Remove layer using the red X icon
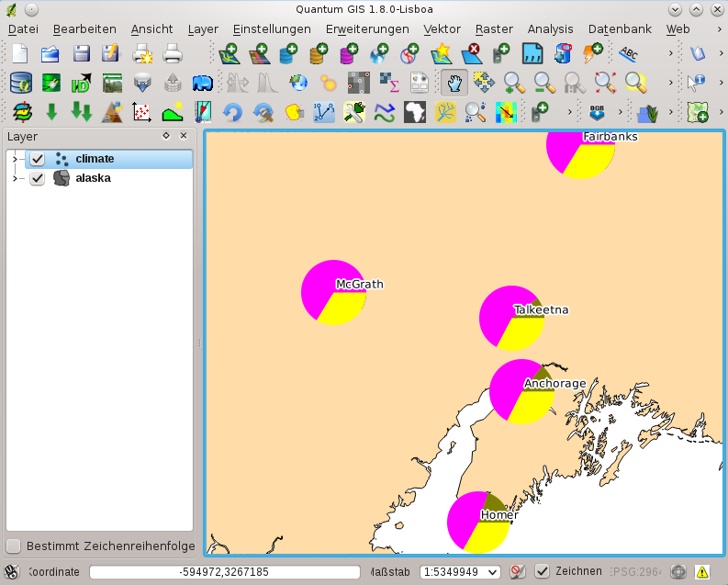728x585 pixels. tap(471, 54)
